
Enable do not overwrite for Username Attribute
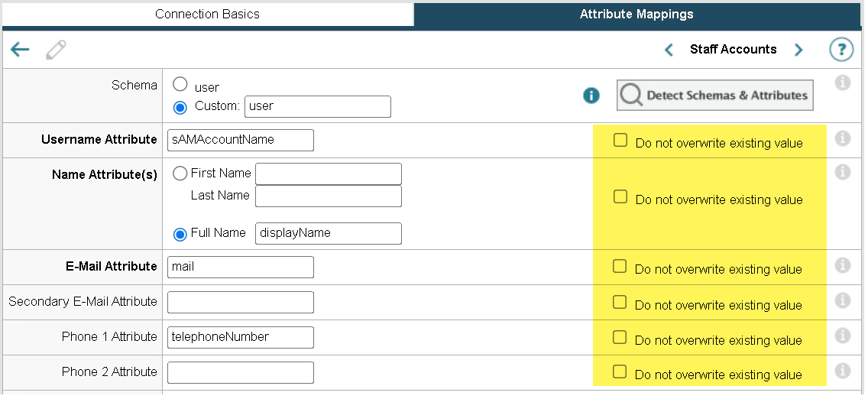[x=620, y=141]
